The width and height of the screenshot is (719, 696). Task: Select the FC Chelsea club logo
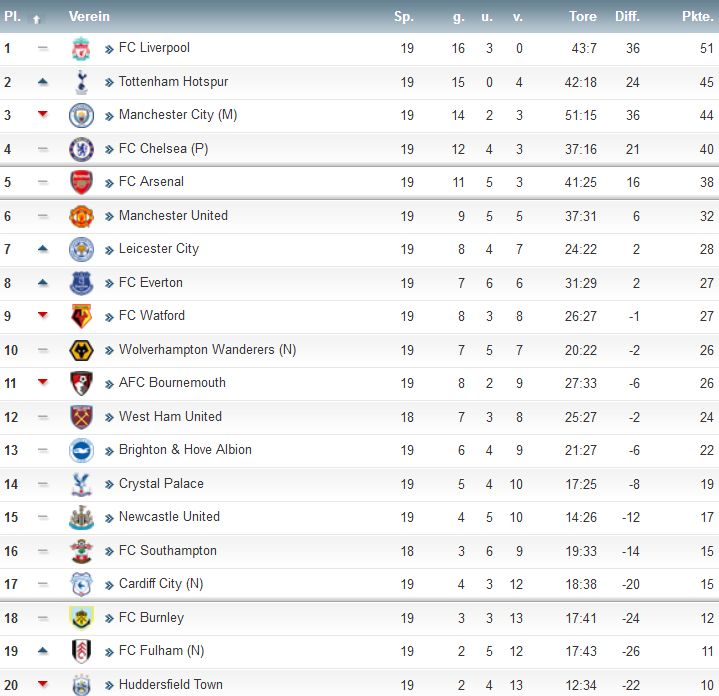click(x=81, y=149)
